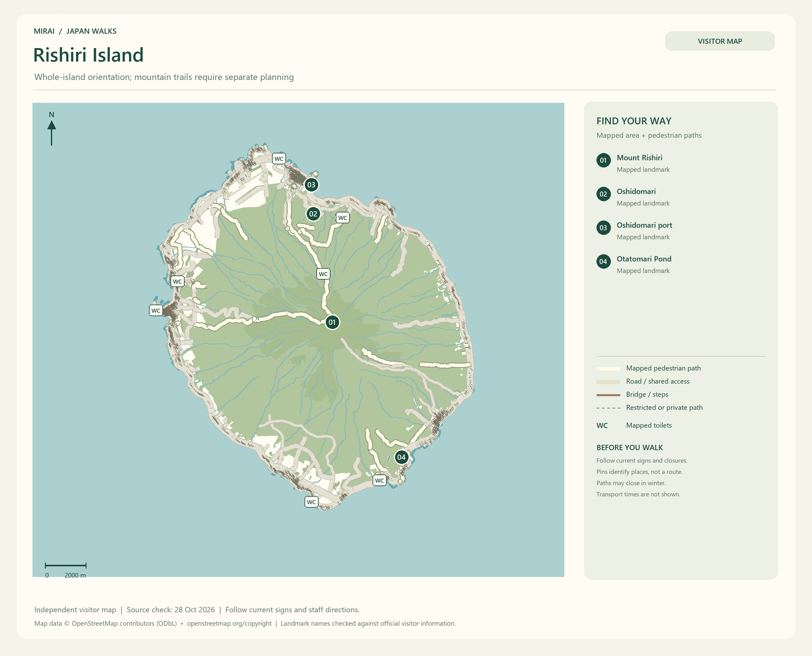Click the VISITOR MAP button
Image resolution: width=812 pixels, height=656 pixels.
point(720,41)
